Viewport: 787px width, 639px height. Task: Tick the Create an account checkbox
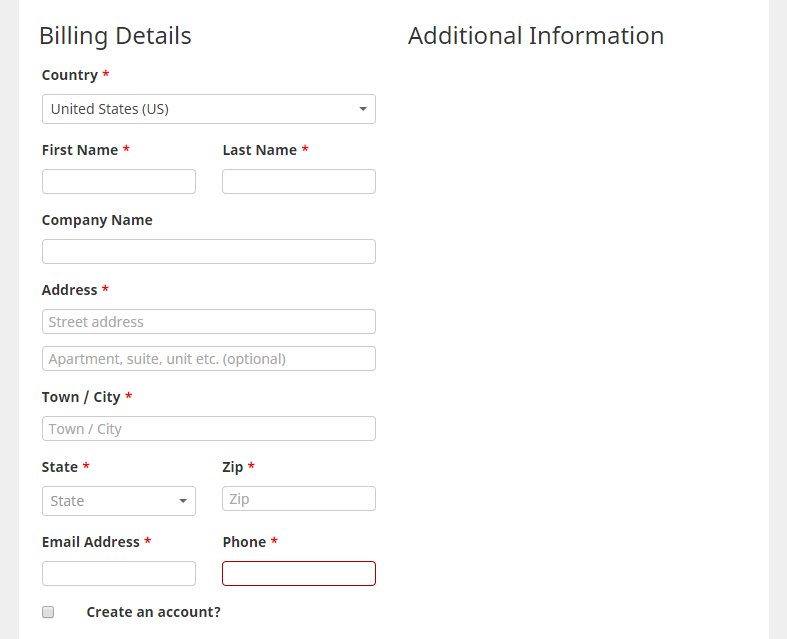(x=48, y=612)
